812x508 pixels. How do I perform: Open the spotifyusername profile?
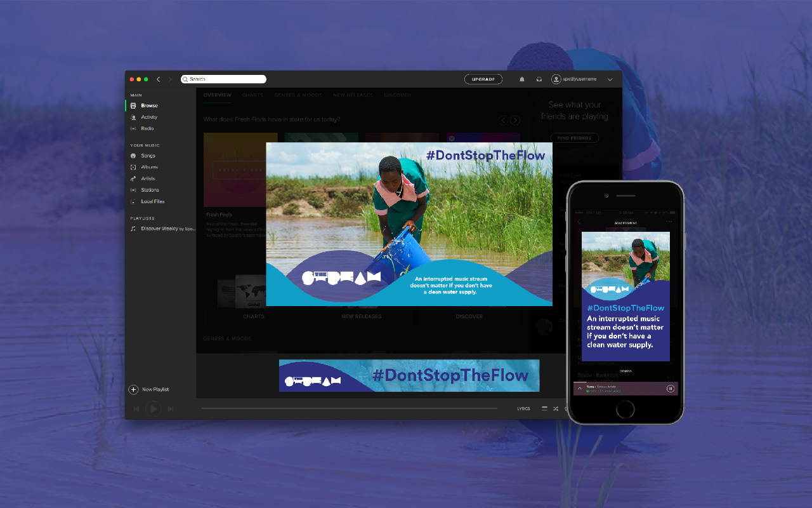574,79
